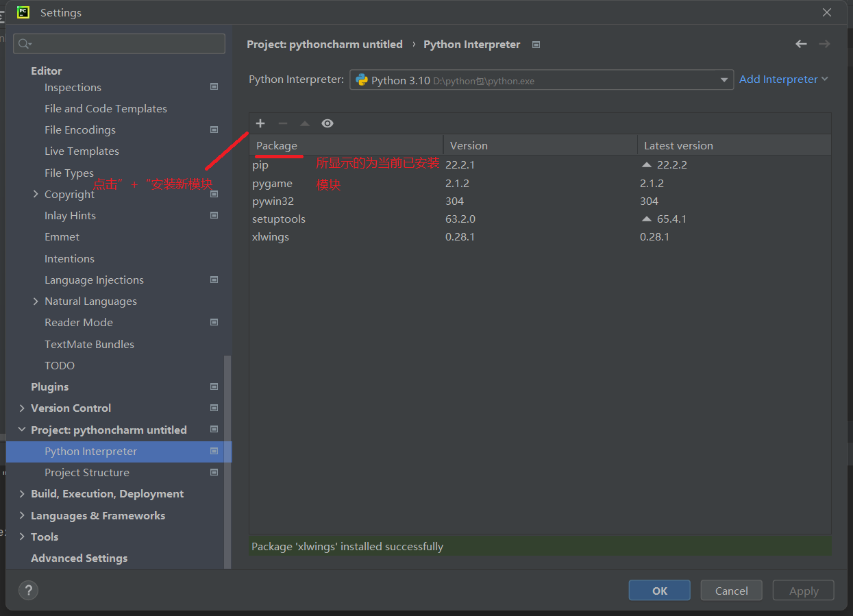This screenshot has height=616, width=853.
Task: Click the OK button
Action: pyautogui.click(x=659, y=591)
